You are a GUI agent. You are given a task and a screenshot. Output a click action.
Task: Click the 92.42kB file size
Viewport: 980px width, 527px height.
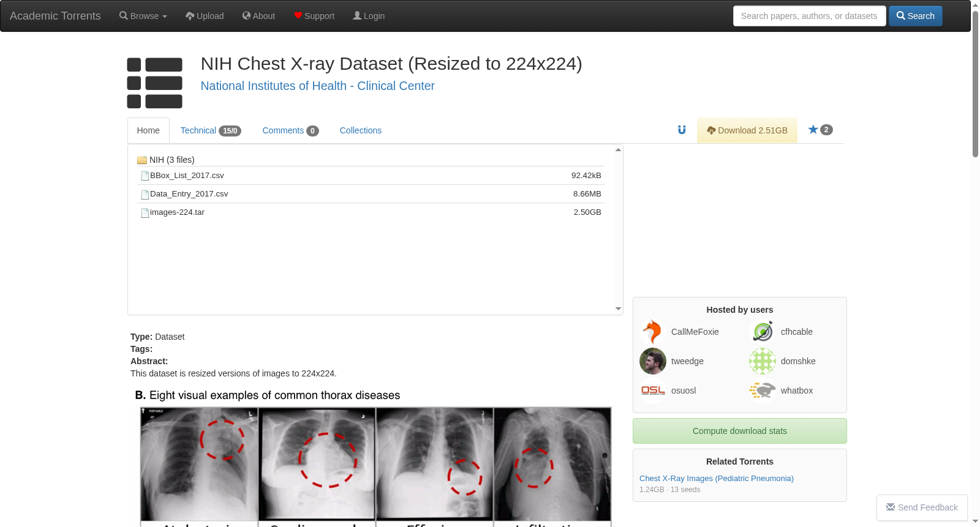(586, 176)
